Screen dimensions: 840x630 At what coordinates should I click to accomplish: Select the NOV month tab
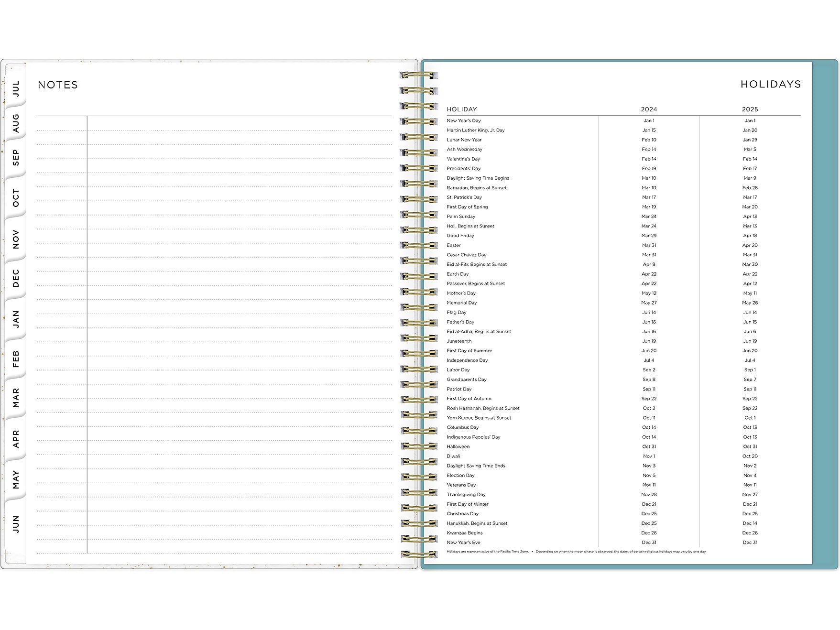16,239
